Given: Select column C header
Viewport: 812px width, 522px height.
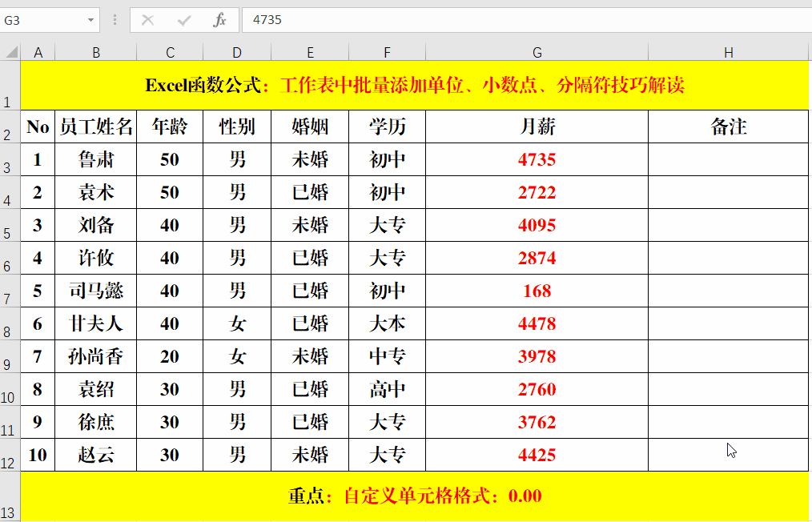Looking at the screenshot, I should pos(170,52).
